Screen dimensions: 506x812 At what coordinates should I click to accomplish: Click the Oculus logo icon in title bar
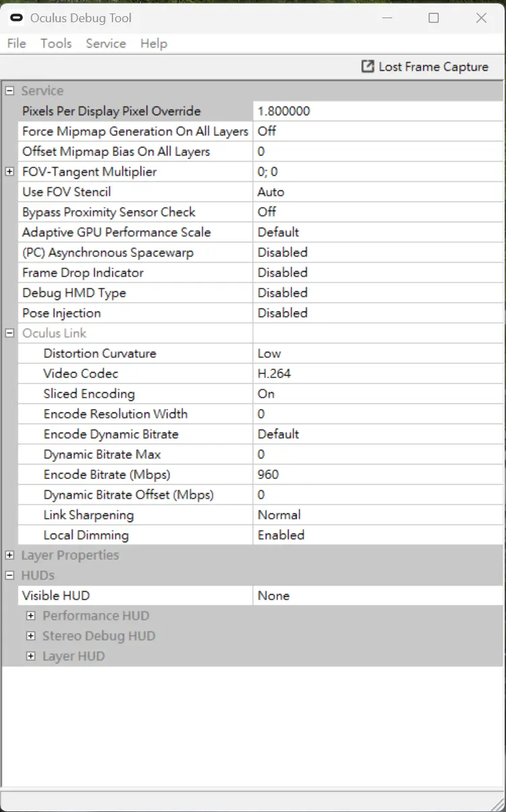click(x=17, y=18)
